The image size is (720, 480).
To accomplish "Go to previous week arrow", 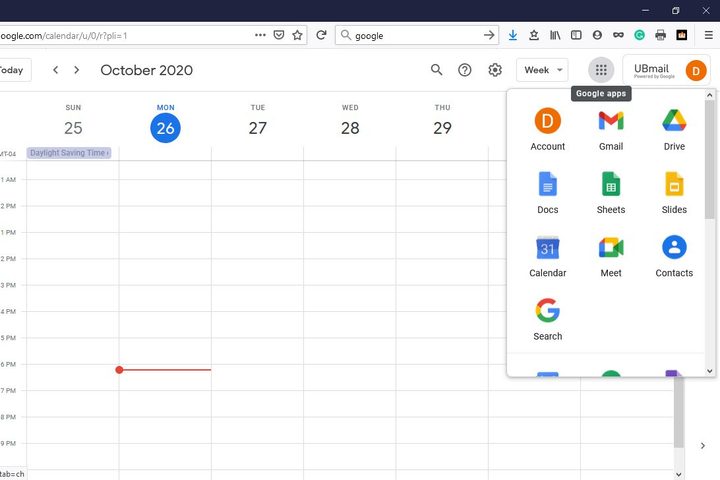I will [x=56, y=70].
